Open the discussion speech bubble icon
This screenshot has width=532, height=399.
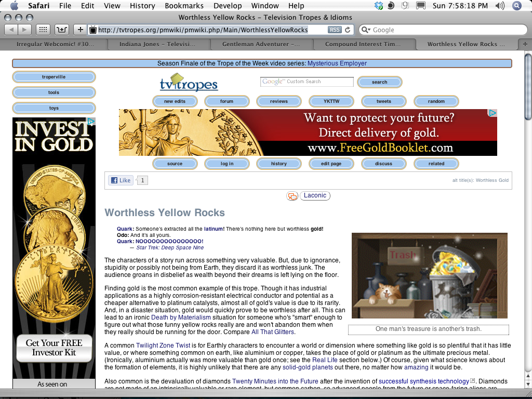292,196
